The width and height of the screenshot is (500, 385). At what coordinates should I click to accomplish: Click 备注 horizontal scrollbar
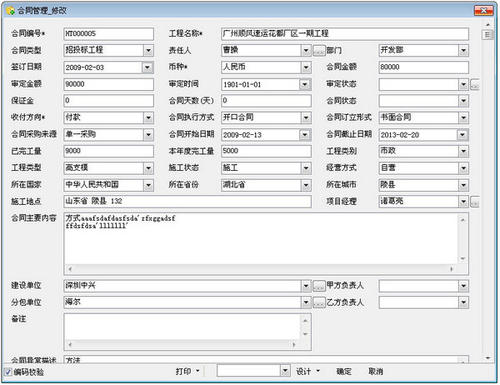point(182,344)
